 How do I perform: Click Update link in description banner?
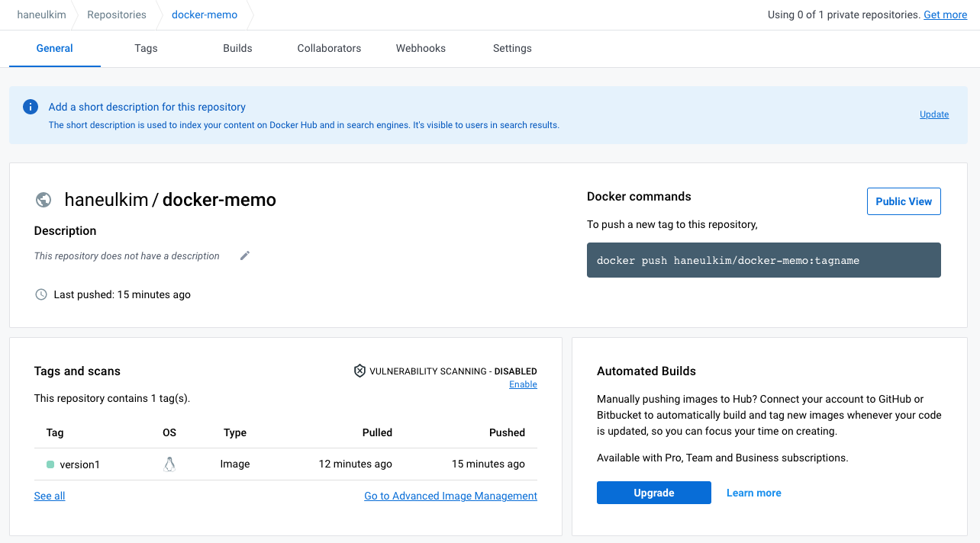pyautogui.click(x=934, y=114)
